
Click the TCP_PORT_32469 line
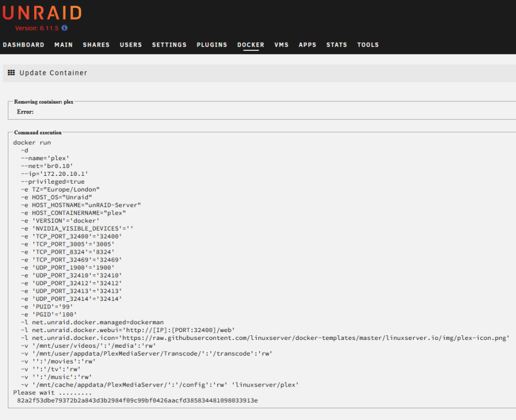71,260
